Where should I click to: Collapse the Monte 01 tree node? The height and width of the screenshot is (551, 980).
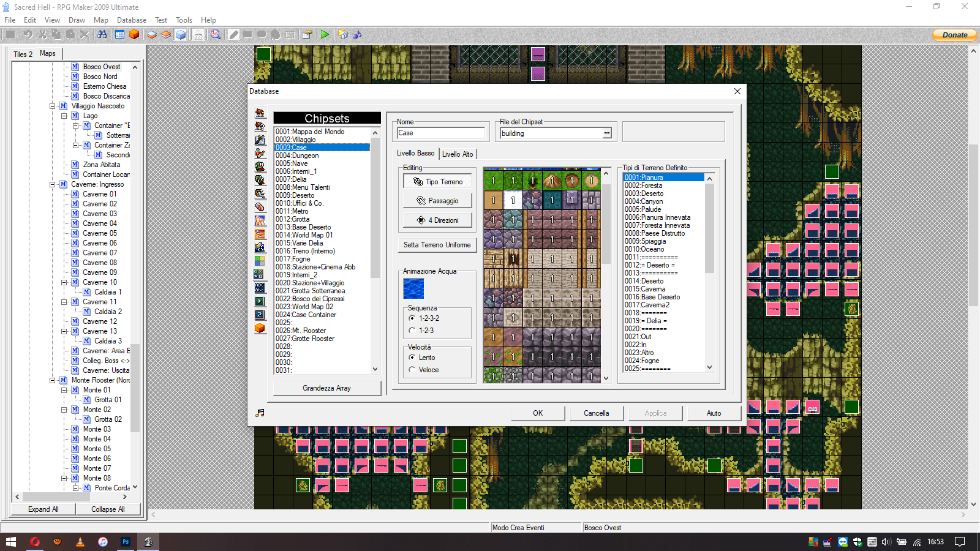coord(64,390)
